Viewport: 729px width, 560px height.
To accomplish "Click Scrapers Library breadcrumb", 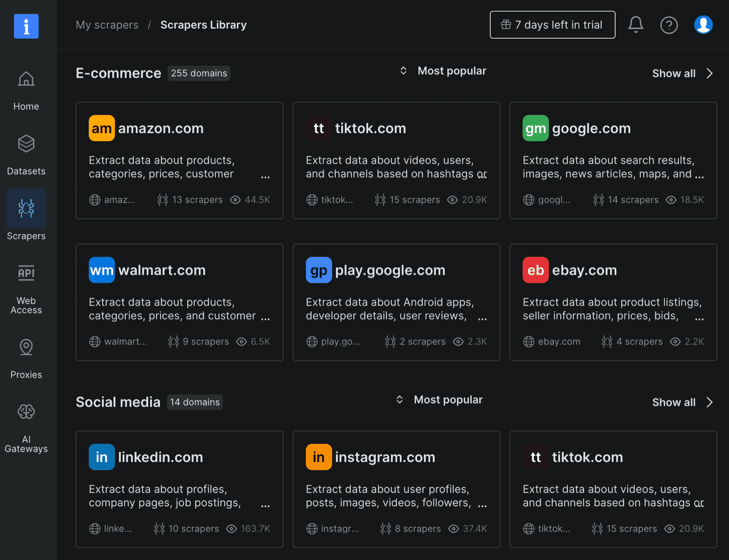I will coord(203,25).
